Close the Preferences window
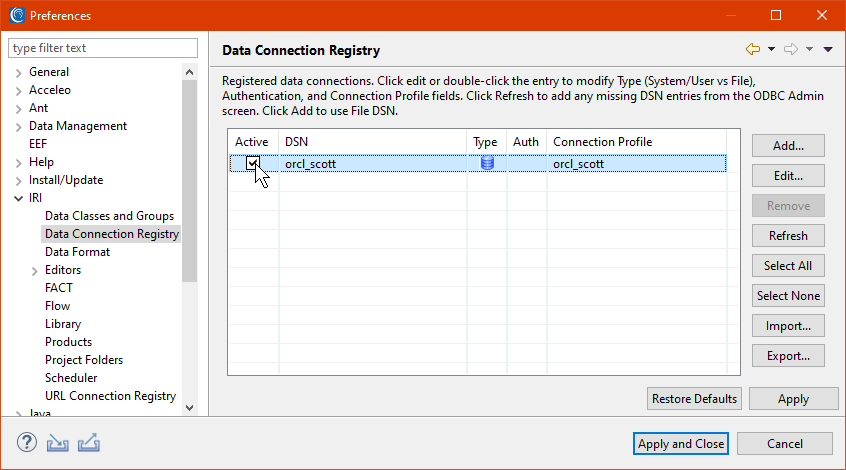 tap(822, 15)
